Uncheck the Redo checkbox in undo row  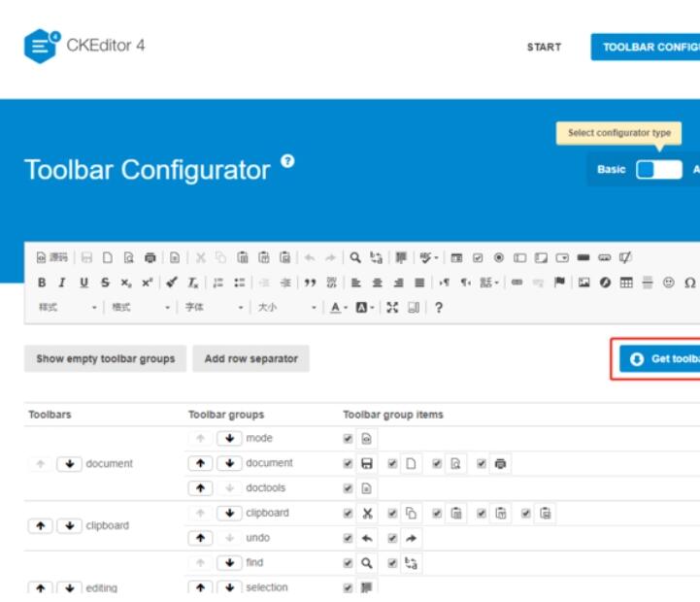(392, 538)
